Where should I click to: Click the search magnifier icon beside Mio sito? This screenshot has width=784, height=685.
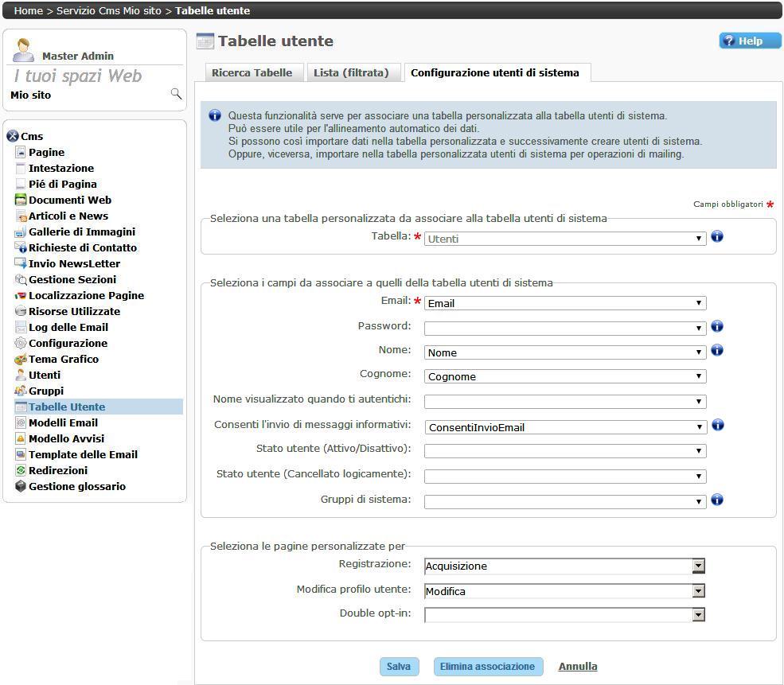176,94
